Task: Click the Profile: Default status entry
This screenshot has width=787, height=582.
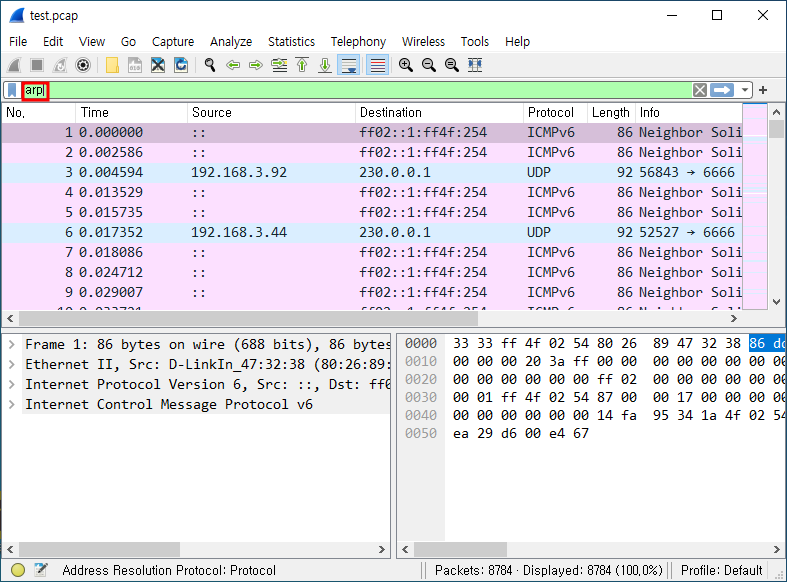Action: click(x=721, y=570)
